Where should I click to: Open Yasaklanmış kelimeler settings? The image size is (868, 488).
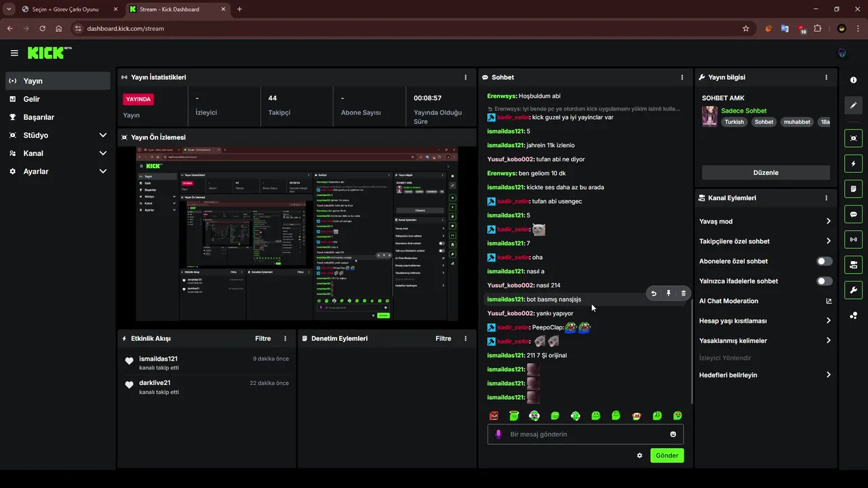(766, 340)
